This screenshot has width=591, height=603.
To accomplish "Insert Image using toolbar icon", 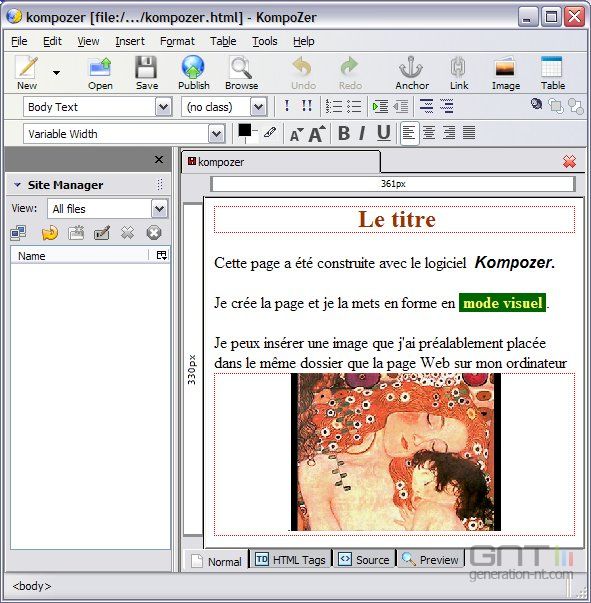I will [506, 73].
